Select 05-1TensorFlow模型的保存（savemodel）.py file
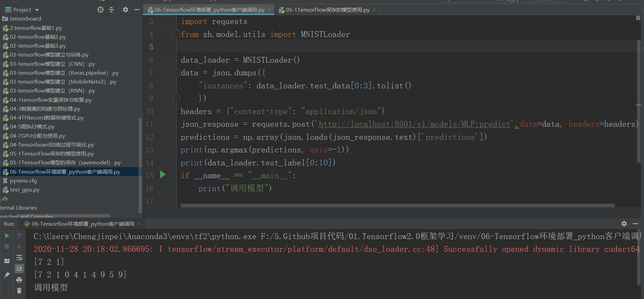The height and width of the screenshot is (299, 644). pos(65,163)
